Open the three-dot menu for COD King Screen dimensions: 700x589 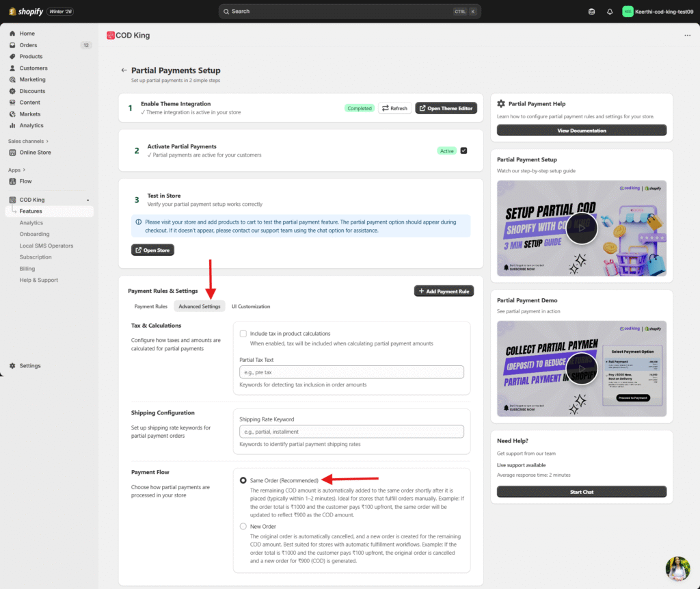(687, 36)
